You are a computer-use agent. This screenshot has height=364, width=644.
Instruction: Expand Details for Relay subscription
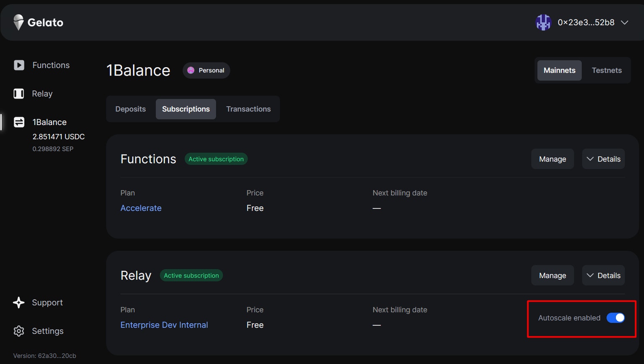tap(603, 275)
